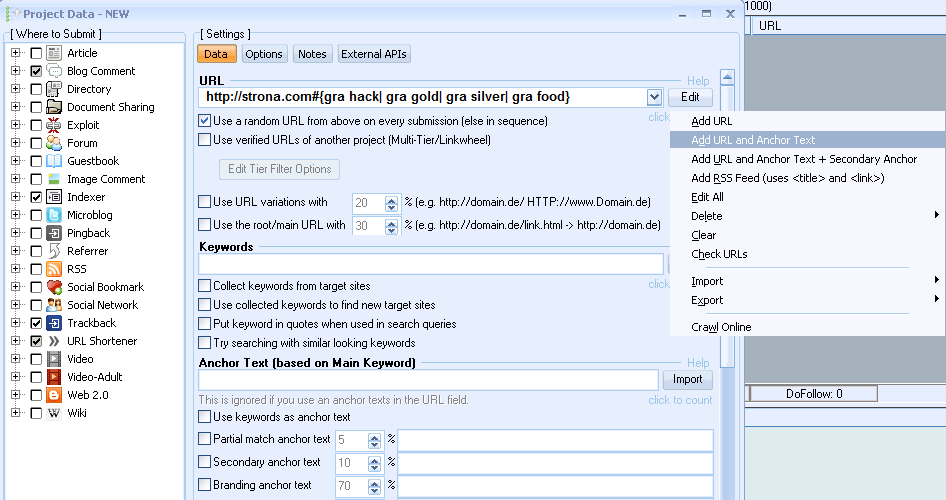The height and width of the screenshot is (500, 946).
Task: Click the Web 2.0 Blogger icon
Action: pos(54,395)
